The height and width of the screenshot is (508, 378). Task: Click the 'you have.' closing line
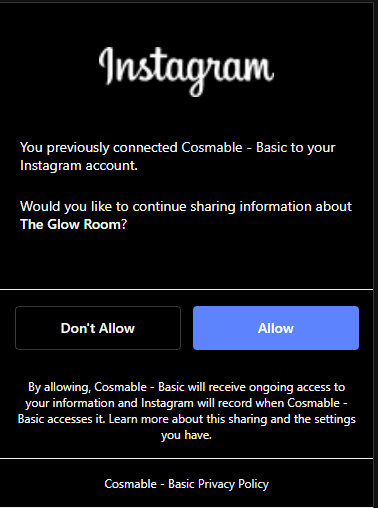186,435
